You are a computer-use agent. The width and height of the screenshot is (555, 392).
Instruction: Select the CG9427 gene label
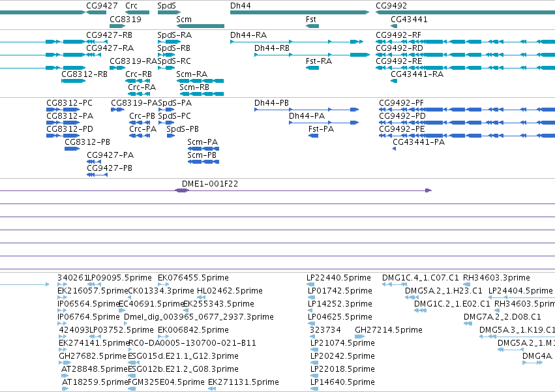pos(102,6)
